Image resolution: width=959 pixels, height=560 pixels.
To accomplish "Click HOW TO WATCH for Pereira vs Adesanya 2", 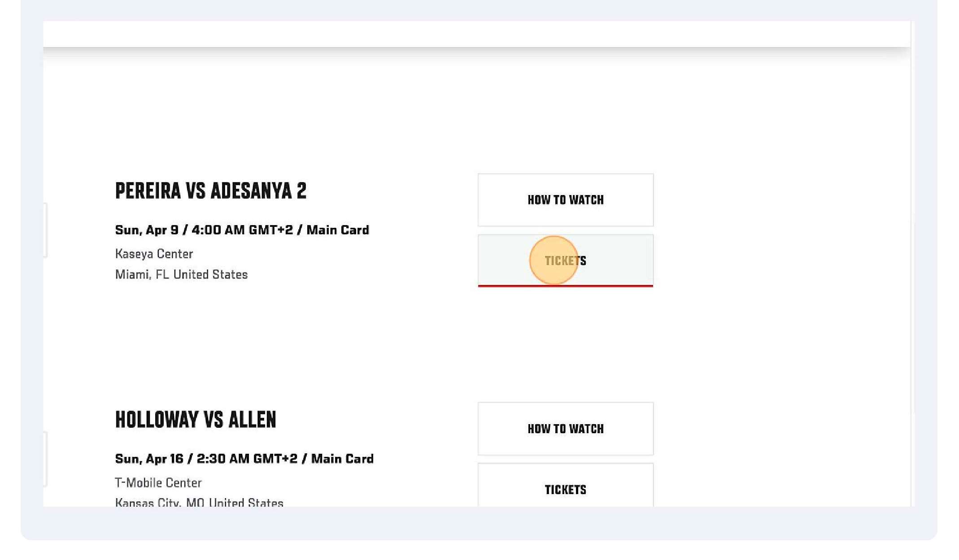I will pos(565,200).
